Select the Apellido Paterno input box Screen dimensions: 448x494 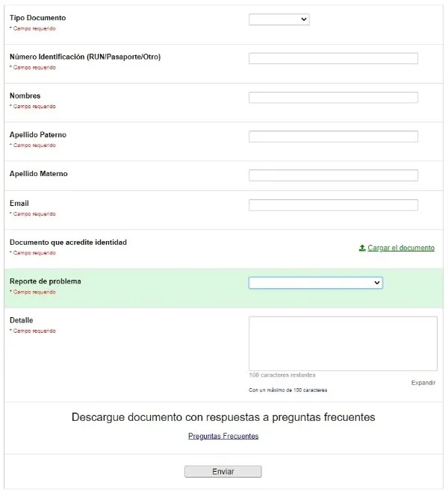coord(333,137)
